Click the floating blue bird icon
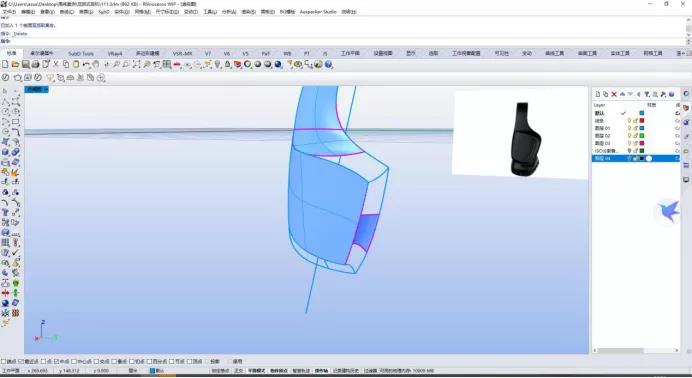Viewport: 692px width, 378px height. [x=667, y=212]
